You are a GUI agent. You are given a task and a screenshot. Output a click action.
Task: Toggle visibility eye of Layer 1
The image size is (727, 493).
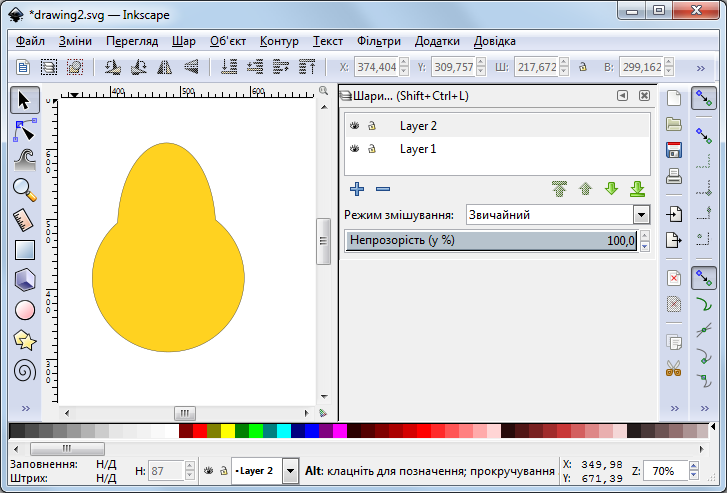[354, 149]
